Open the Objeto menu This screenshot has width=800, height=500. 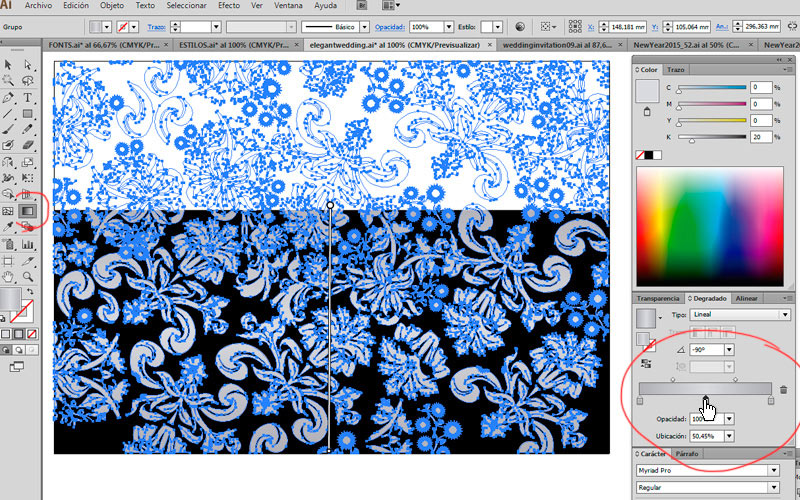tap(112, 6)
